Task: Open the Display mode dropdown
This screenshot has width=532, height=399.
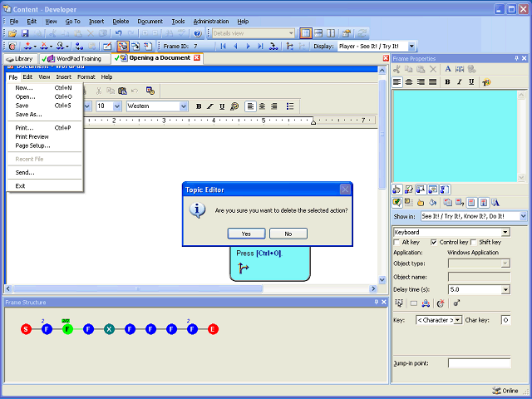Action: pyautogui.click(x=411, y=47)
